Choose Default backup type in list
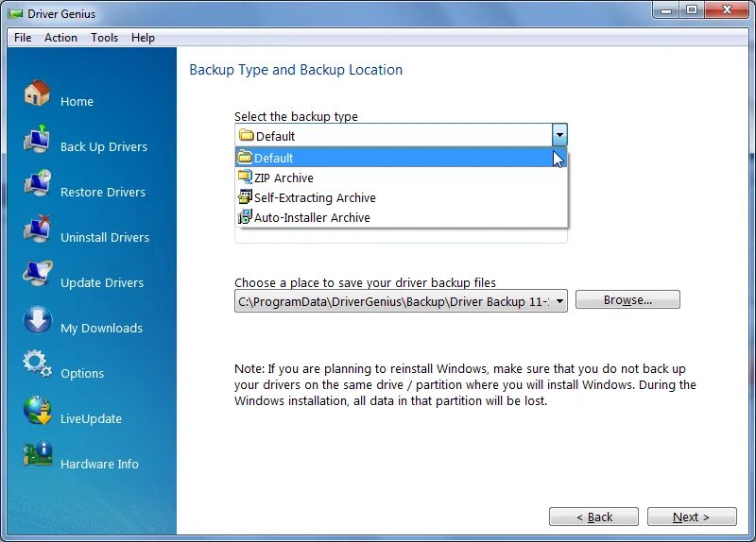 (x=401, y=158)
